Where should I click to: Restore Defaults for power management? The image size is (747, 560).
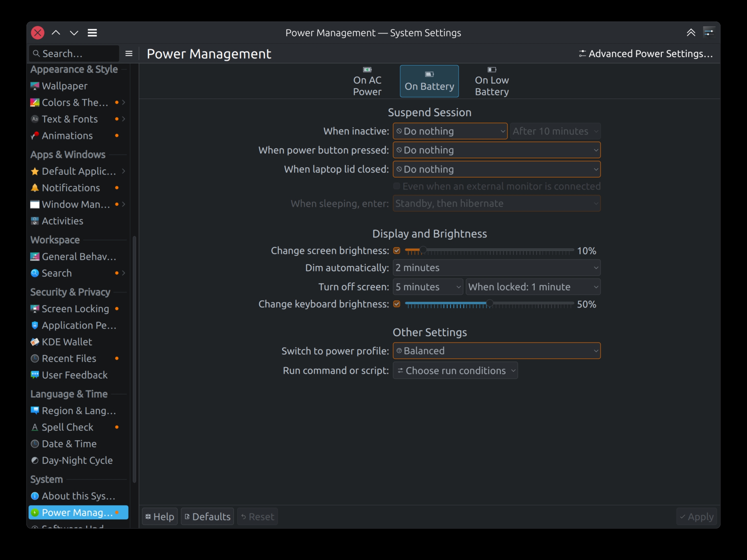click(207, 516)
